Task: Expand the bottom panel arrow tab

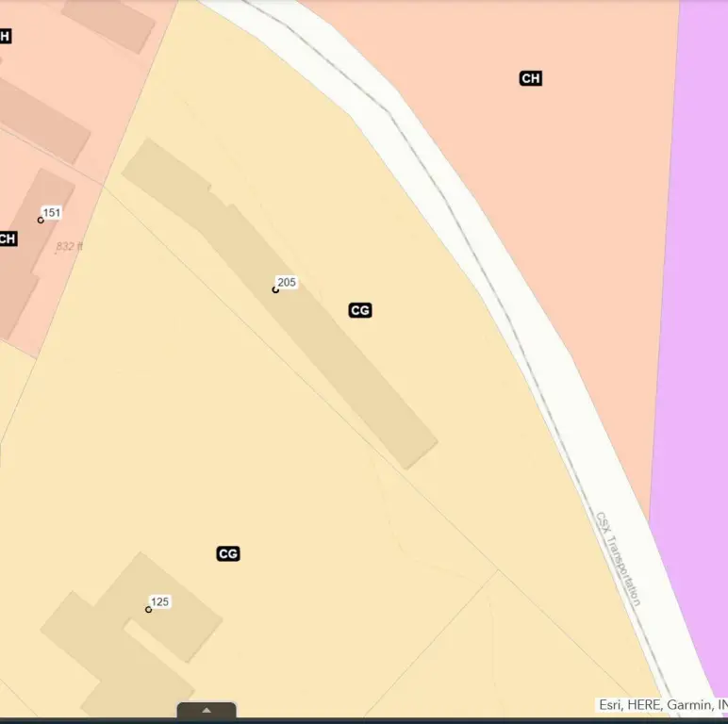Action: [x=207, y=711]
